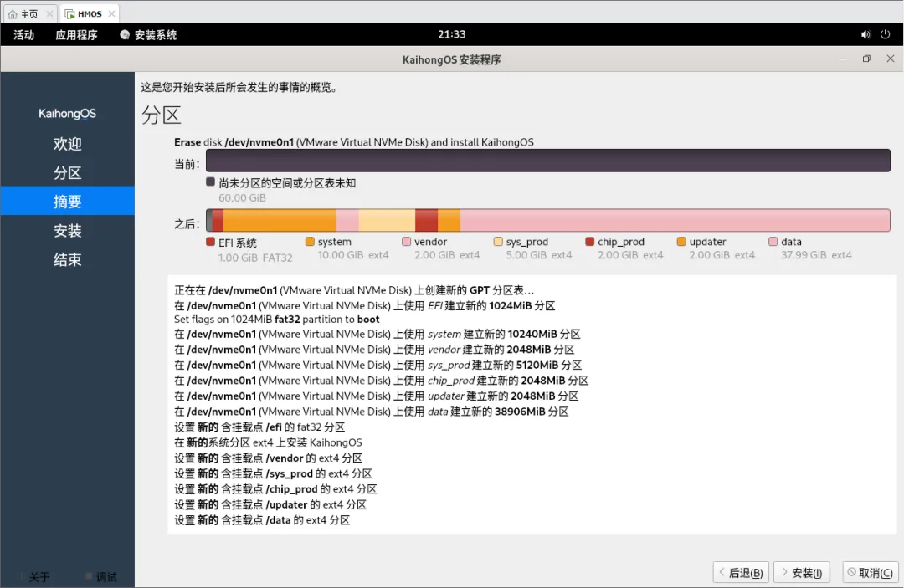The width and height of the screenshot is (904, 588).
Task: Click the '在 新的系统分区 ext4 上安装 KaihongOS' line
Action: (268, 442)
